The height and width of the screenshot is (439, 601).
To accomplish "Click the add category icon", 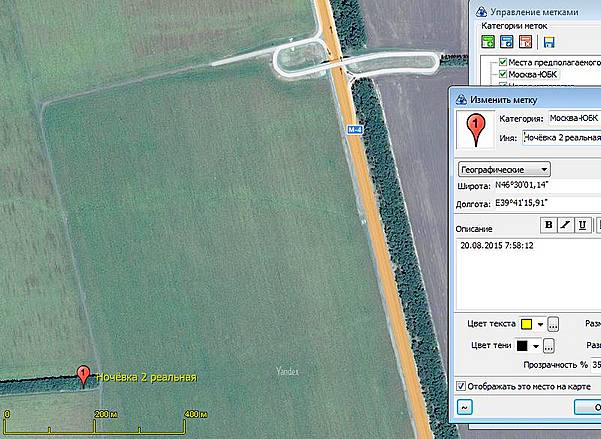I will pyautogui.click(x=488, y=42).
